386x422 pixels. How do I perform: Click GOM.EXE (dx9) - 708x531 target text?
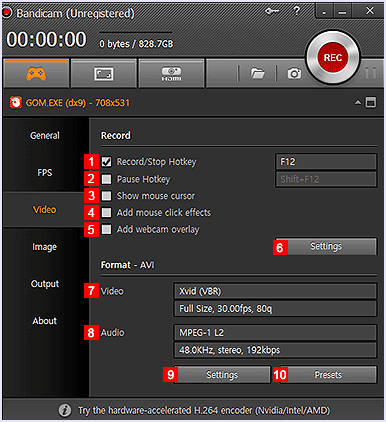[78, 103]
